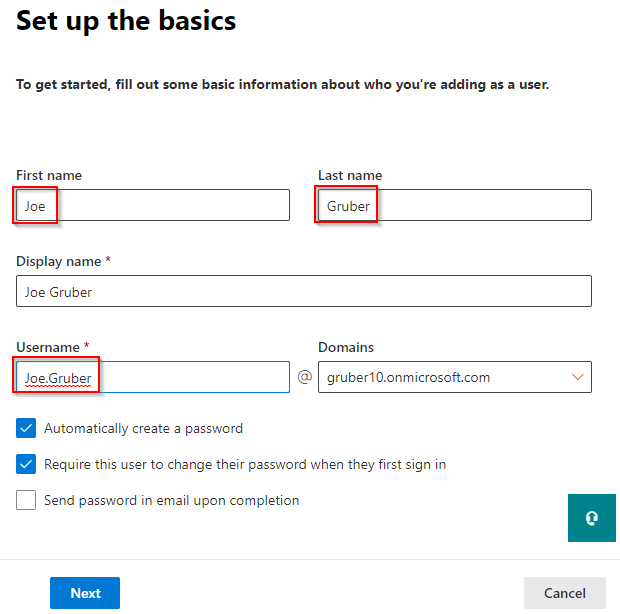This screenshot has height=614, width=620.
Task: Click the First name label
Action: [x=49, y=175]
